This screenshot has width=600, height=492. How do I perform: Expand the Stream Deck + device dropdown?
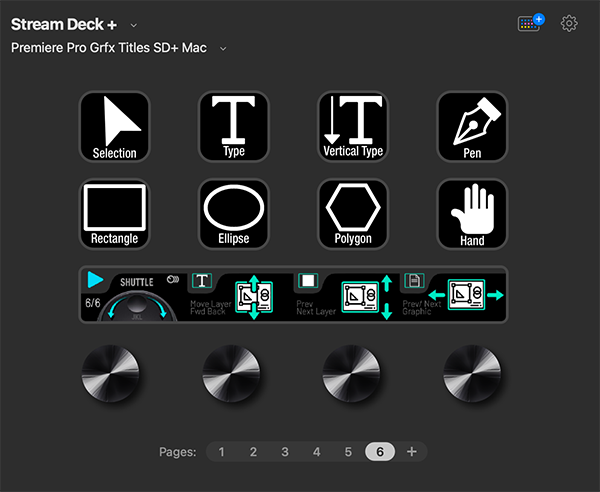[134, 25]
